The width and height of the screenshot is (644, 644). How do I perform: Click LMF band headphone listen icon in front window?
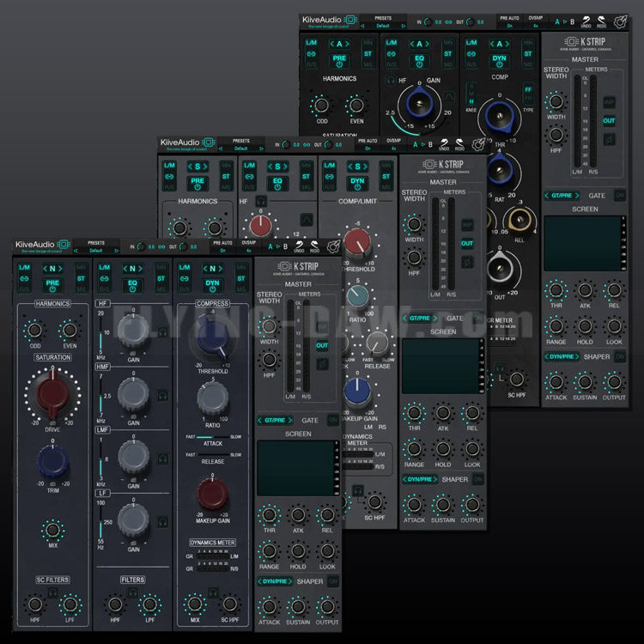(x=162, y=459)
